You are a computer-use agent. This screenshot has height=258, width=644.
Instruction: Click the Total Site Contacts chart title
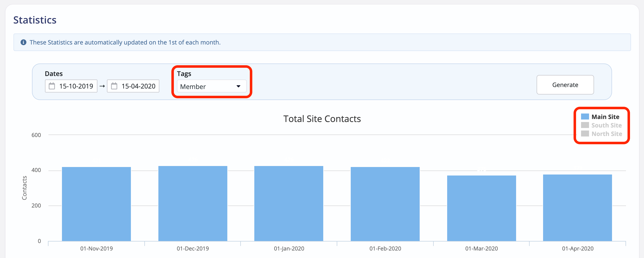322,118
